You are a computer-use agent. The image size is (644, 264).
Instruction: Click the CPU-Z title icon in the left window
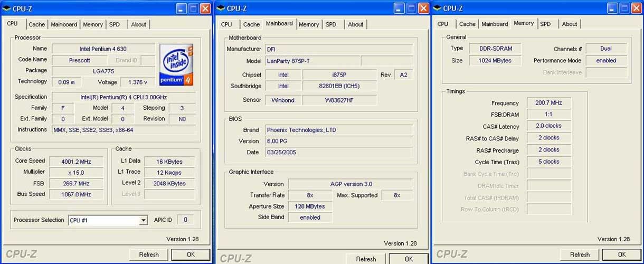(x=6, y=8)
